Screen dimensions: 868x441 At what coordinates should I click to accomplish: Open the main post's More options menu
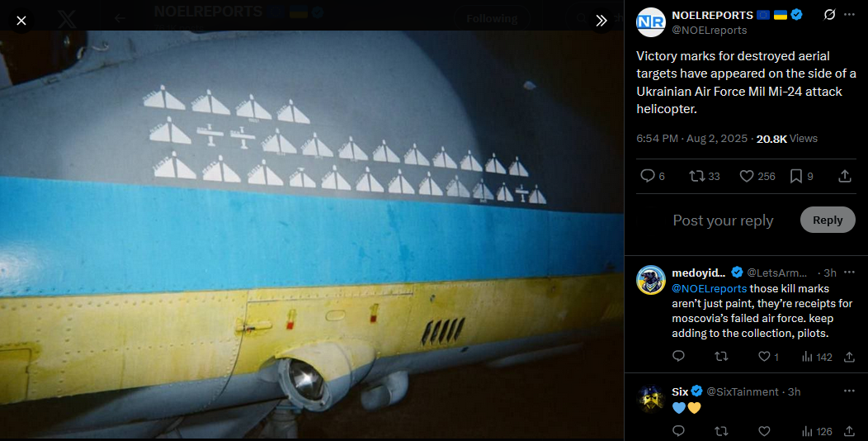click(849, 15)
